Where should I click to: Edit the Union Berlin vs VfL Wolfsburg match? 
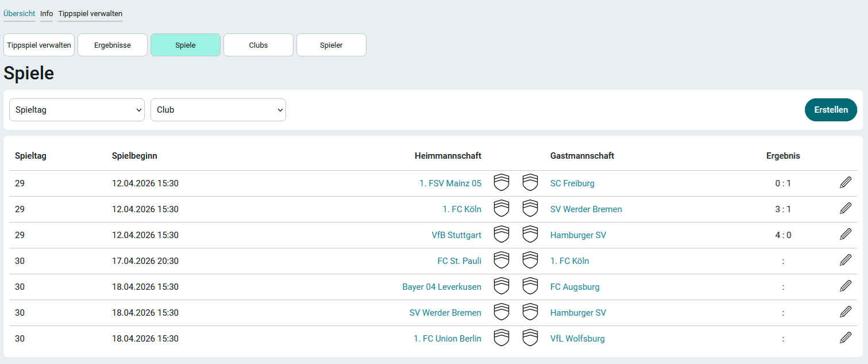(846, 338)
